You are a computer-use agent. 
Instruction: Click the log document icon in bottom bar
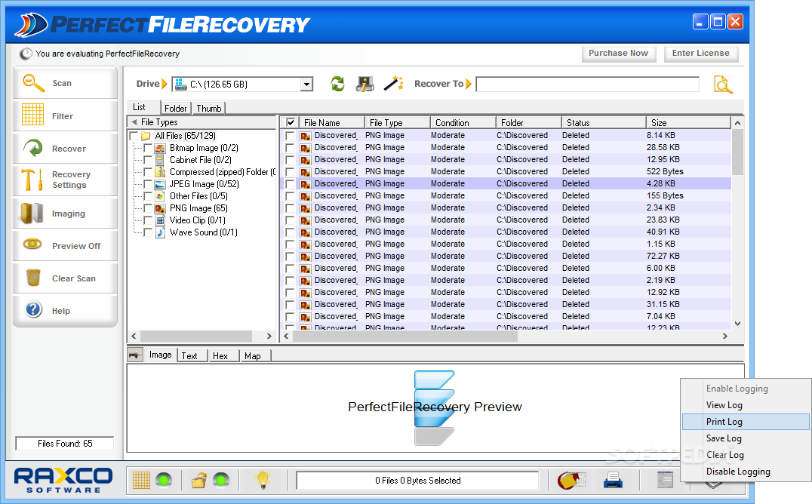point(665,480)
